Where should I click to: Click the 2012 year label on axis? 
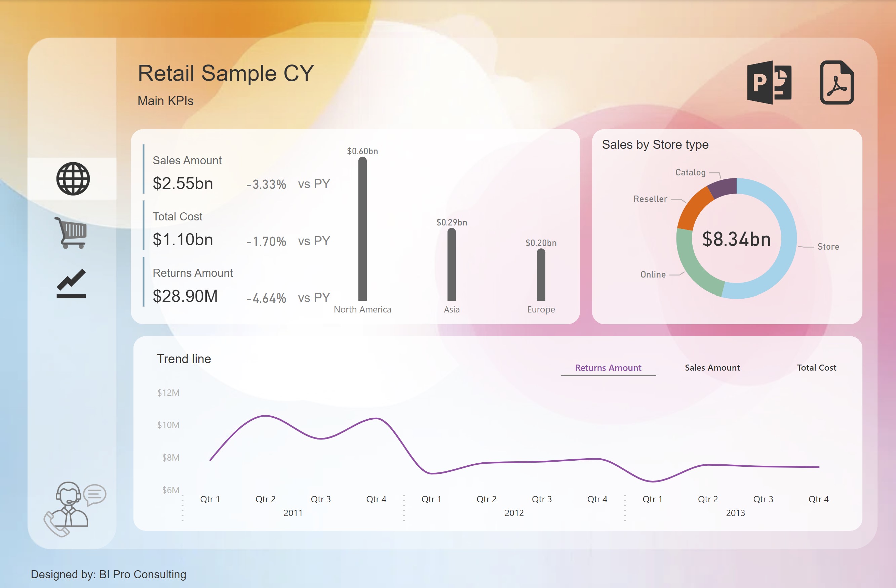(514, 513)
